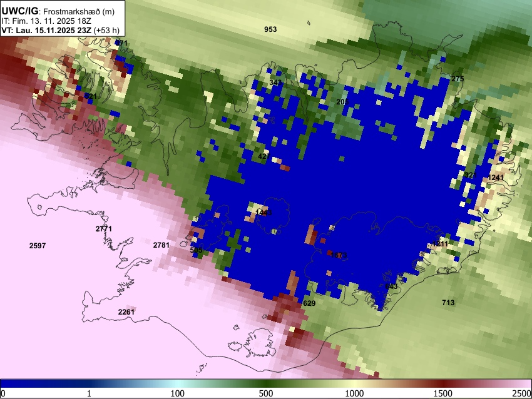
Task: Click the map value 275
Action: coord(458,79)
